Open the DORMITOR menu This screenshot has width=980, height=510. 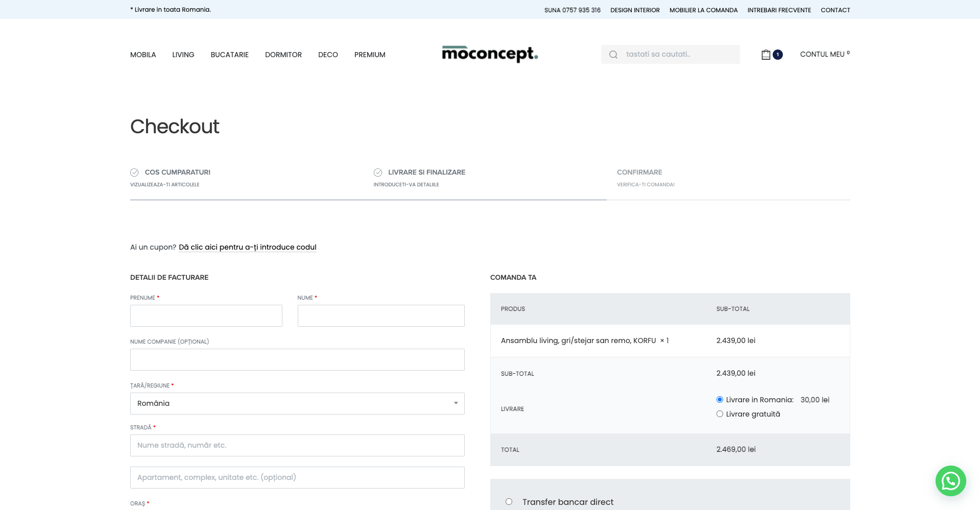283,55
